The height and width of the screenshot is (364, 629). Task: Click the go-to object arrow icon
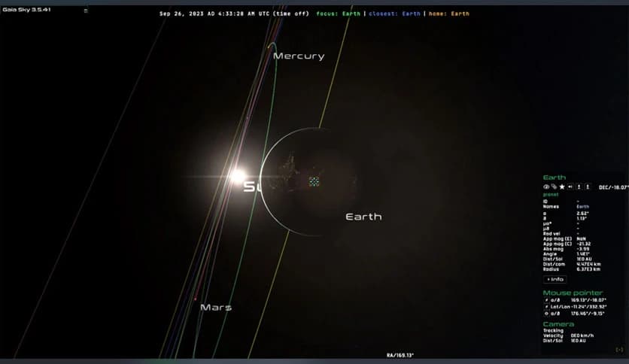click(570, 187)
